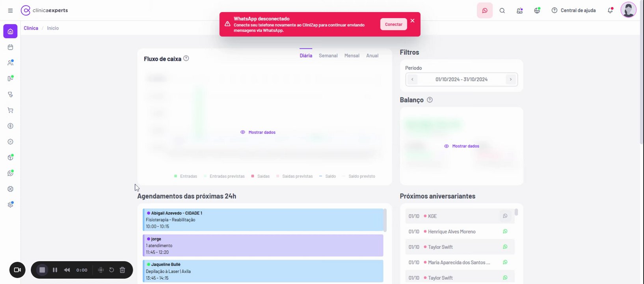Delete the recording with the trash icon
The width and height of the screenshot is (644, 284).
(122, 270)
